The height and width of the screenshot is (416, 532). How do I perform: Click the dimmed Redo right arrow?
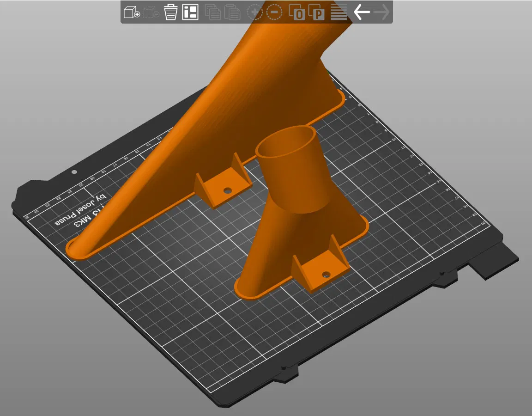click(x=382, y=12)
